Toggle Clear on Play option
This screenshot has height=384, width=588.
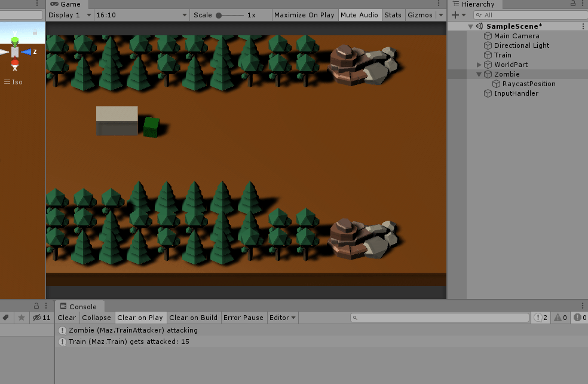[x=140, y=318]
